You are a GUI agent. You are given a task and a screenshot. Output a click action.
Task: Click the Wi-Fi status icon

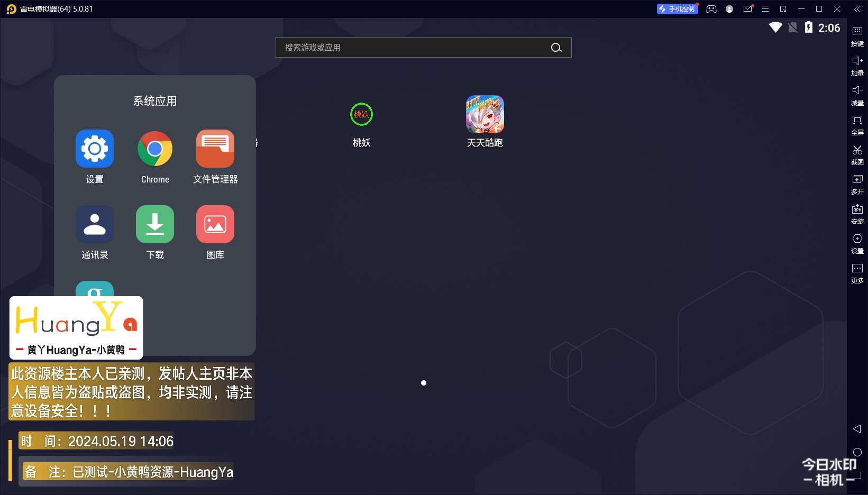click(775, 27)
